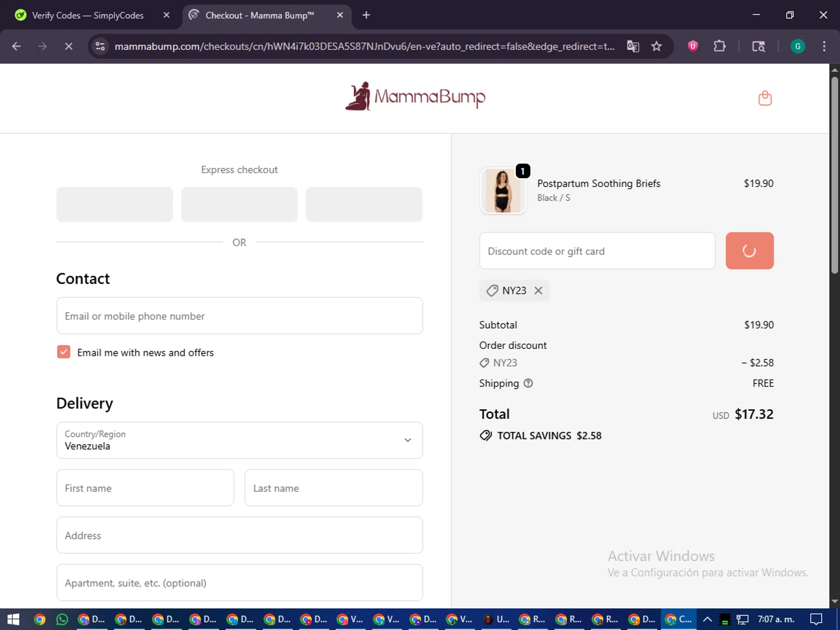The height and width of the screenshot is (630, 840).
Task: Open the Chrome profile G avatar
Action: tap(797, 46)
